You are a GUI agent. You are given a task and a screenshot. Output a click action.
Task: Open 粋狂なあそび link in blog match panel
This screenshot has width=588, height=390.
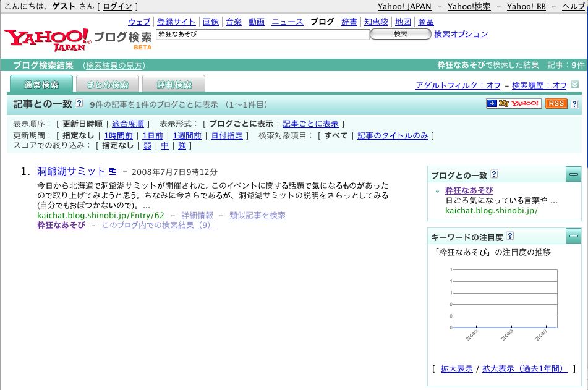[x=469, y=190]
